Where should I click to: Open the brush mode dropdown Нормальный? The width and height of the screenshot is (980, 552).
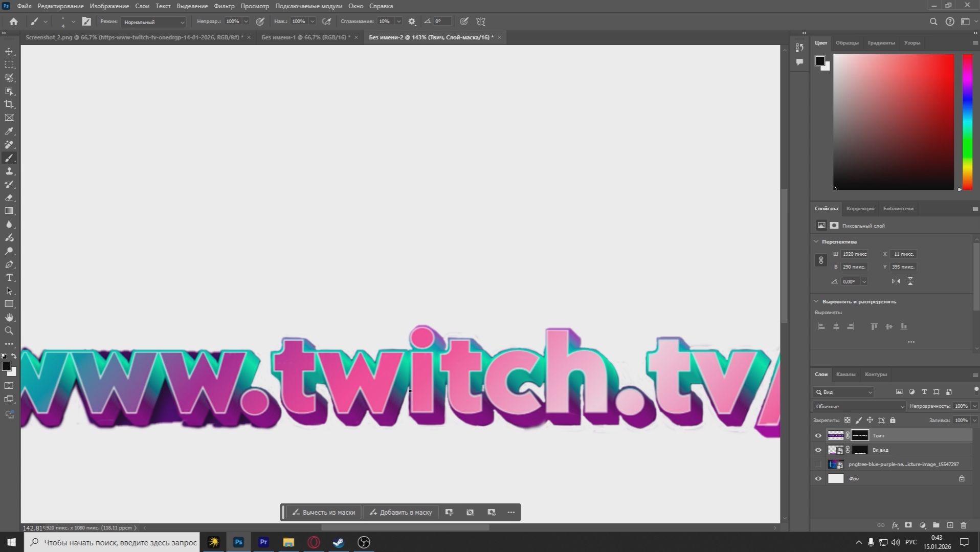(x=153, y=22)
